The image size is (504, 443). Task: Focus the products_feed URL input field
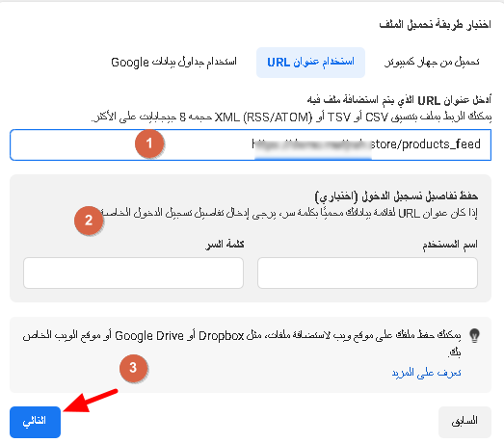(x=251, y=144)
